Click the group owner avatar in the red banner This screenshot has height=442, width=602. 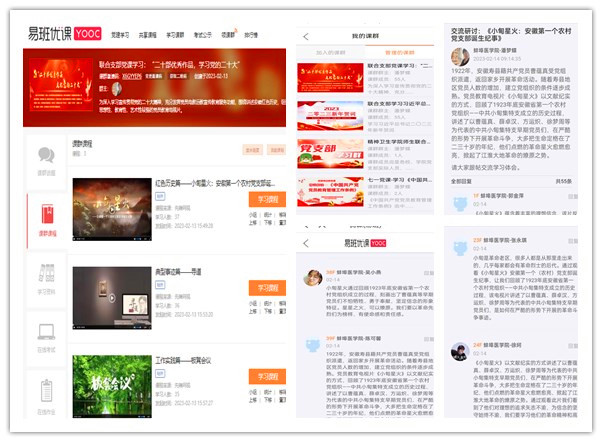116,88
